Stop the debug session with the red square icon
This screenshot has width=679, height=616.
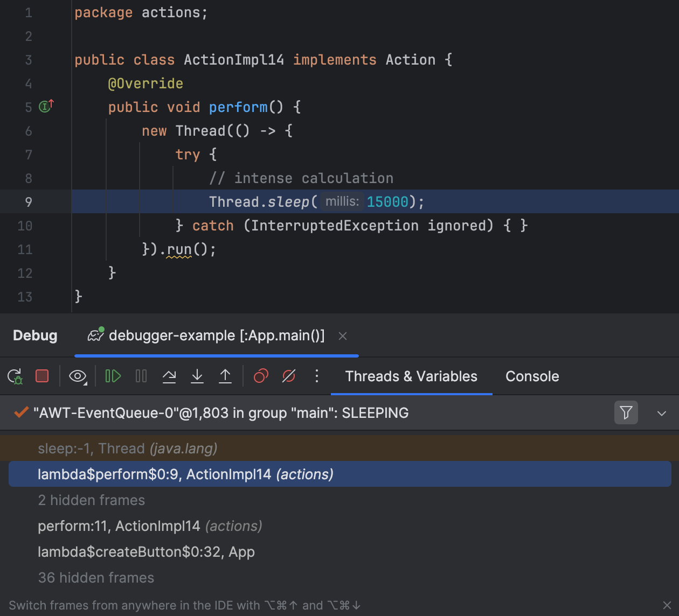[x=41, y=376]
